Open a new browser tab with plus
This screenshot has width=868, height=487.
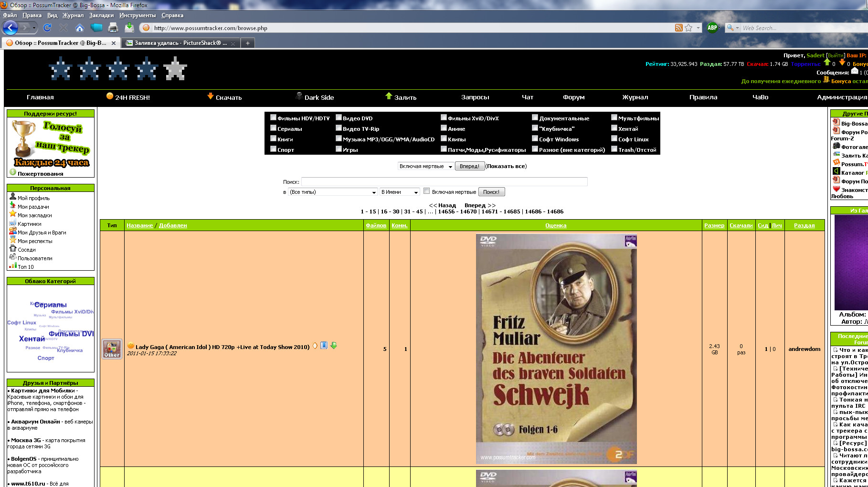pos(247,43)
